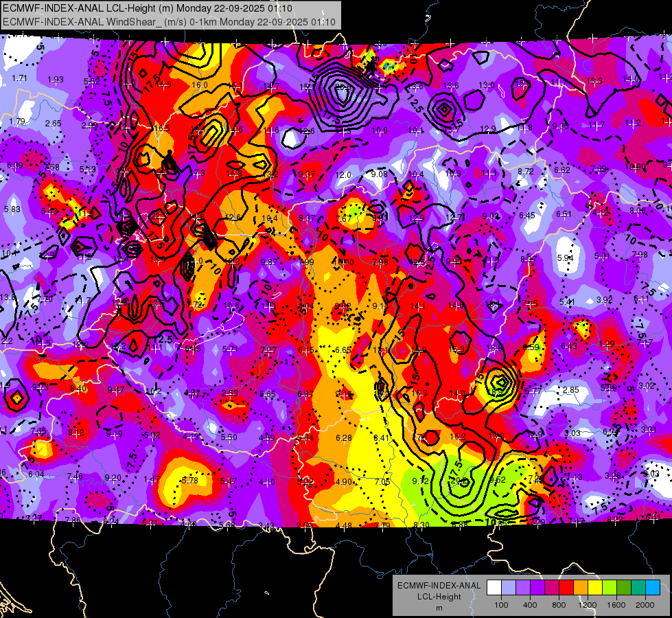The height and width of the screenshot is (618, 672).
Task: Click the magenta-pink legend swatch
Action: (552, 588)
